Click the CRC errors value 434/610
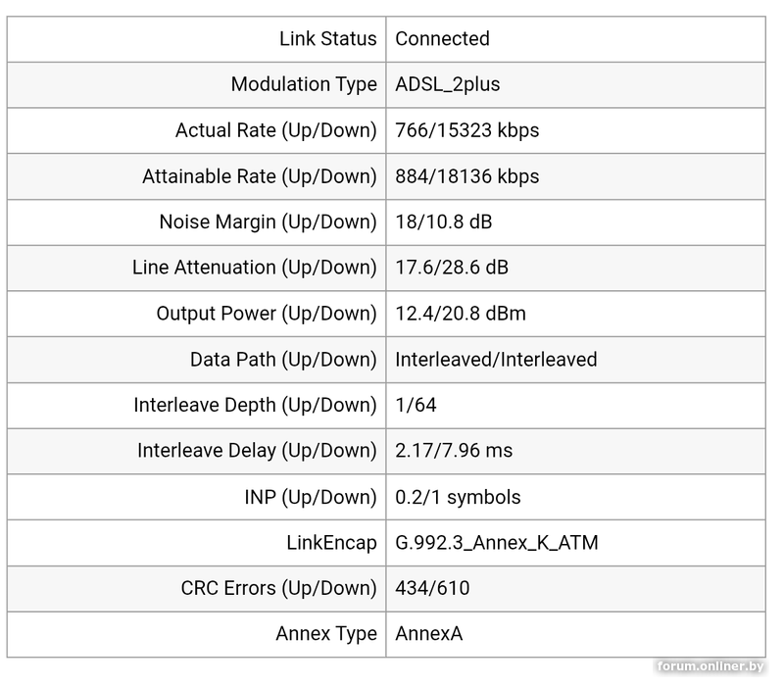This screenshot has width=784, height=687. point(432,588)
